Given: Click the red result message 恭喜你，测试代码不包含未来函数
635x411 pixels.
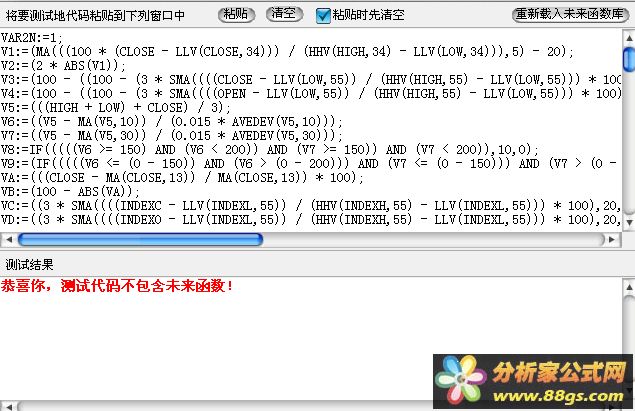Looking at the screenshot, I should (x=117, y=286).
